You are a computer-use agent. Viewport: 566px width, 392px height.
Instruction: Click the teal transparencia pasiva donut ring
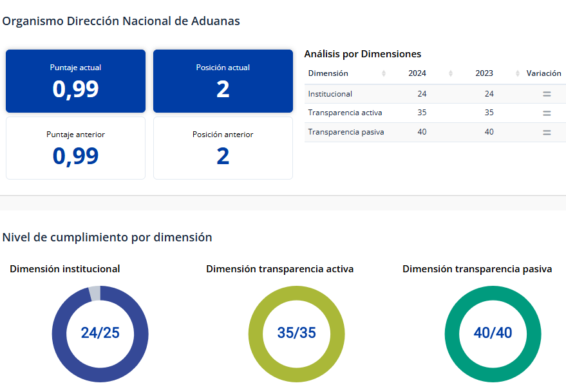pos(453,333)
